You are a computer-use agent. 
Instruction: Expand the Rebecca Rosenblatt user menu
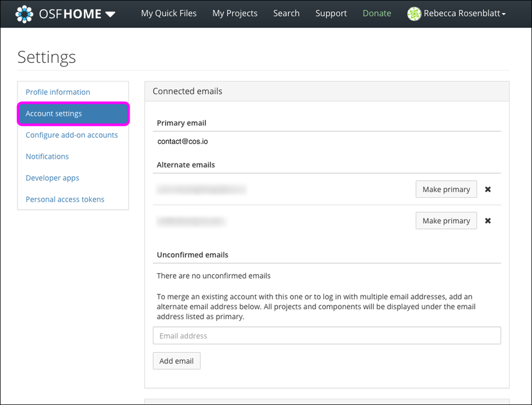click(x=464, y=13)
